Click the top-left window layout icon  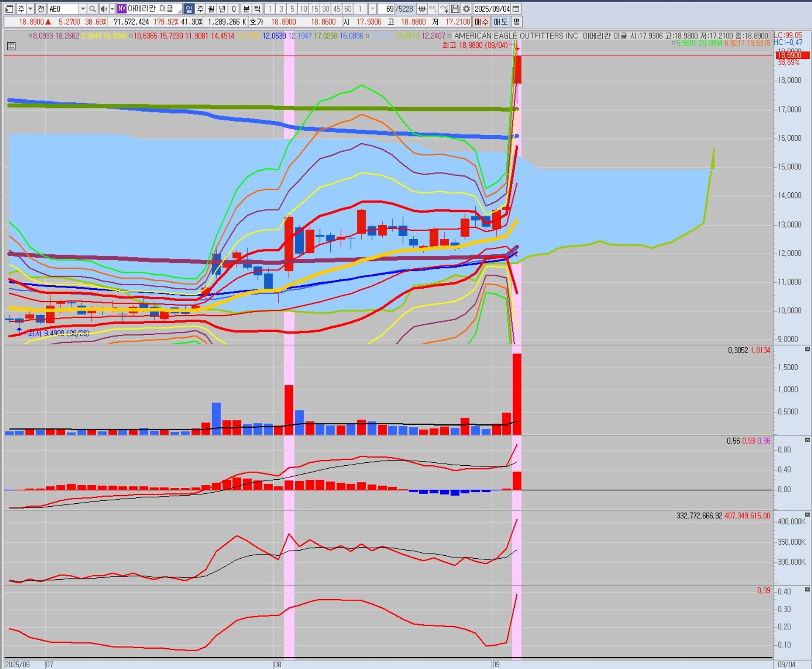[x=9, y=8]
